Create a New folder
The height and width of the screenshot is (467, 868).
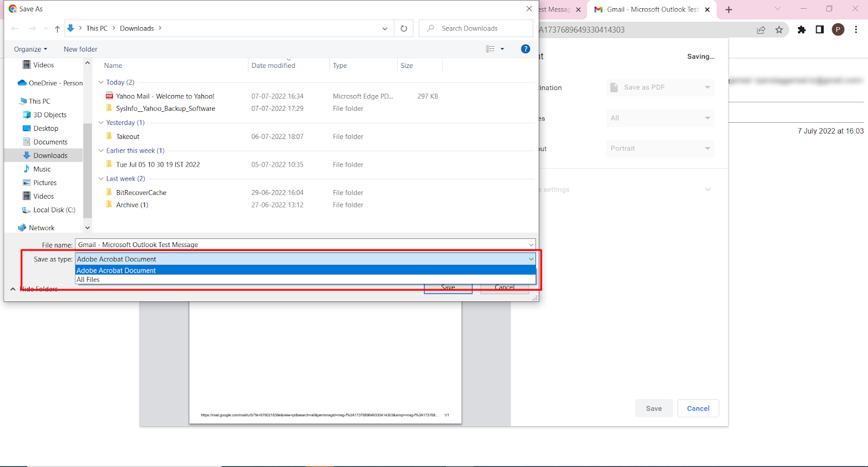[80, 49]
